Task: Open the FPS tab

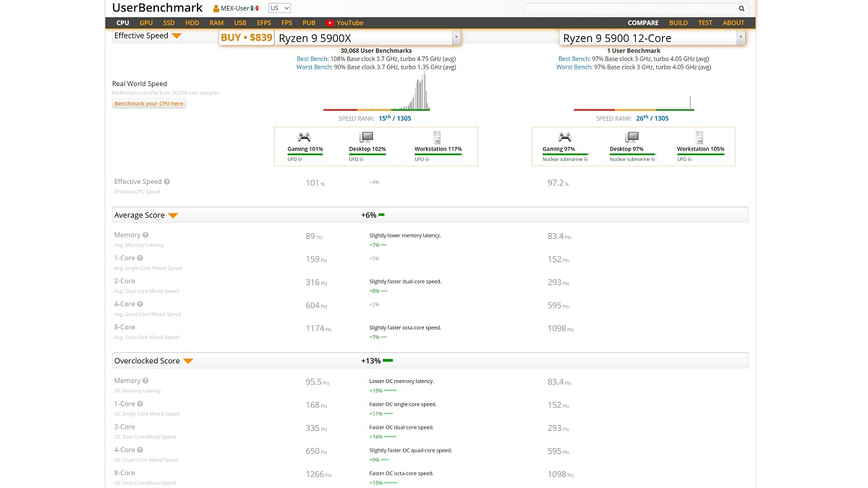Action: [287, 23]
